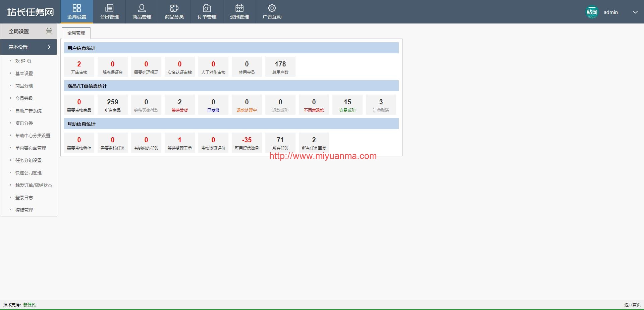Switch to the 全局管理 tab
Image resolution: width=644 pixels, height=310 pixels.
point(76,33)
